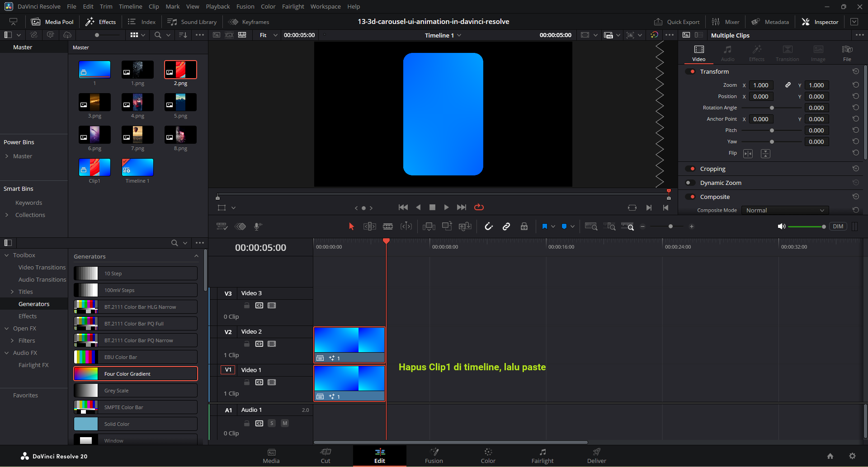Disable the Transform section toggle
This screenshot has width=868, height=467.
tap(690, 71)
